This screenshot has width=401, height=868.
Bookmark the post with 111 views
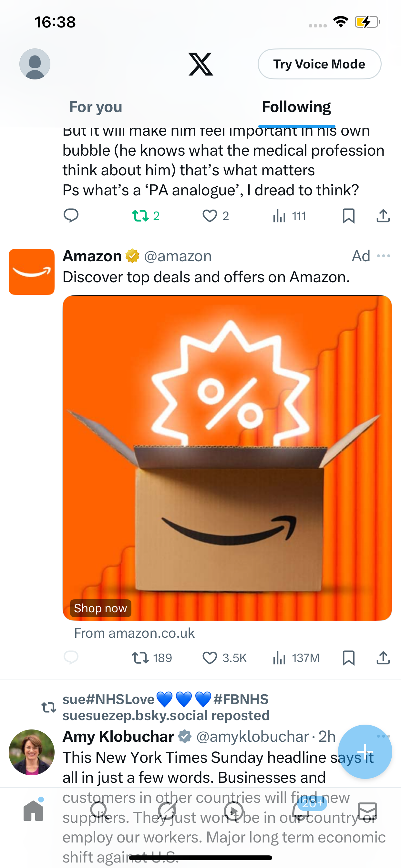click(x=348, y=216)
